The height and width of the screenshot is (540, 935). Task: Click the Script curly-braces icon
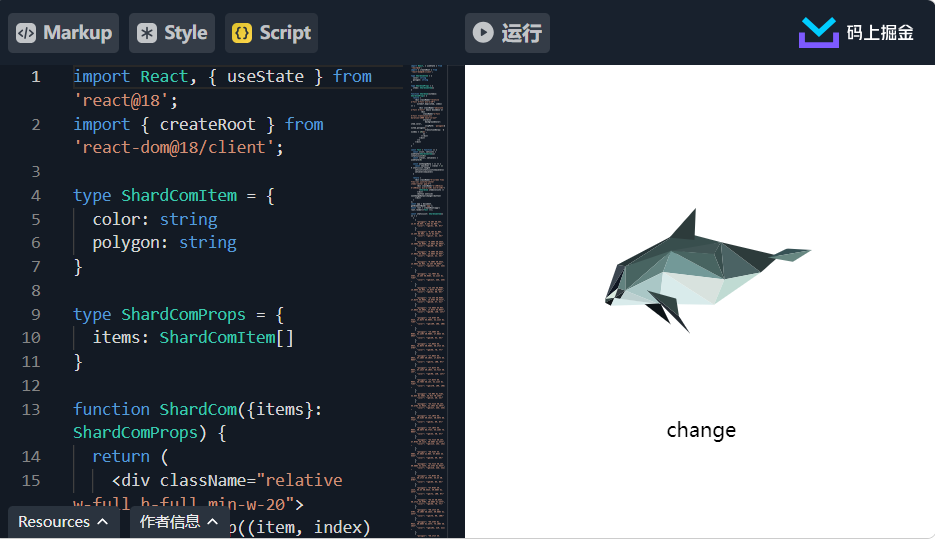click(242, 33)
